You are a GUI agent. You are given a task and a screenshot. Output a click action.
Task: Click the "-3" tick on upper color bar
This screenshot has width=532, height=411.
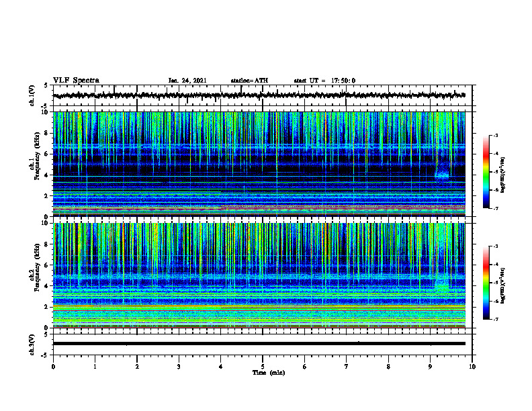point(496,135)
